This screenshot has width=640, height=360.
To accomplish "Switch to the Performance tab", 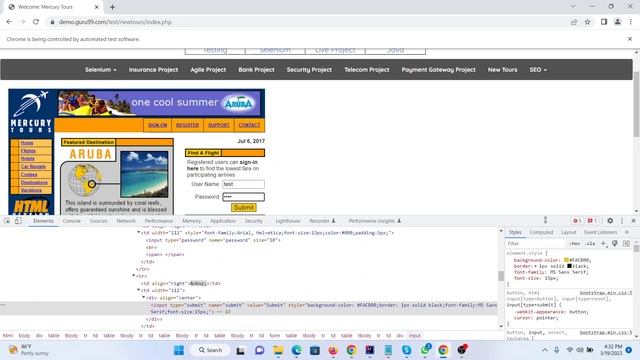I will pyautogui.click(x=159, y=221).
